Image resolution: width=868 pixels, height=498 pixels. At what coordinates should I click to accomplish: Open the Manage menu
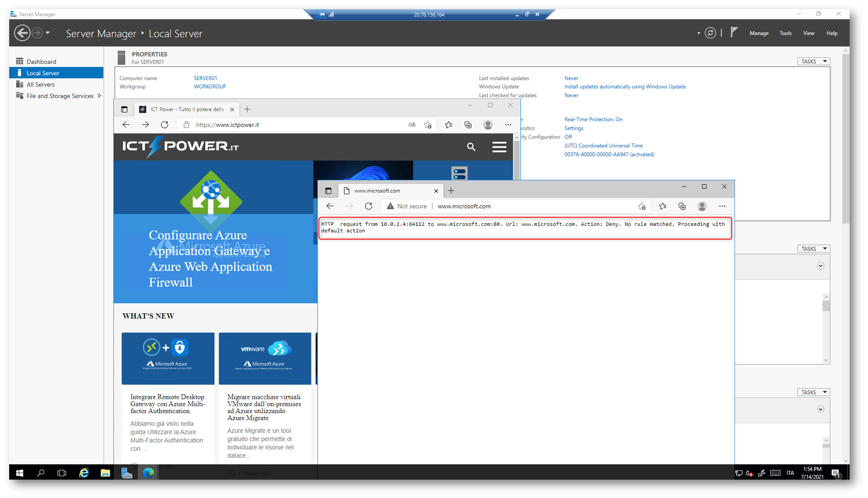pos(759,33)
